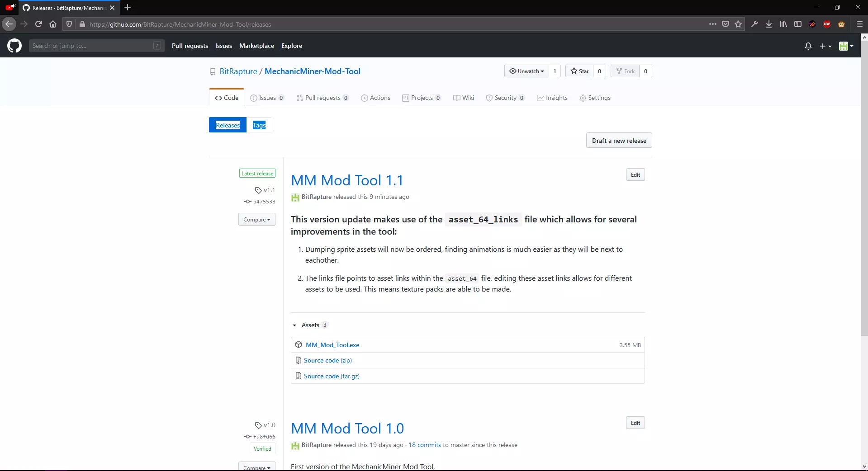Fork the repository
The width and height of the screenshot is (868, 471).
[625, 71]
